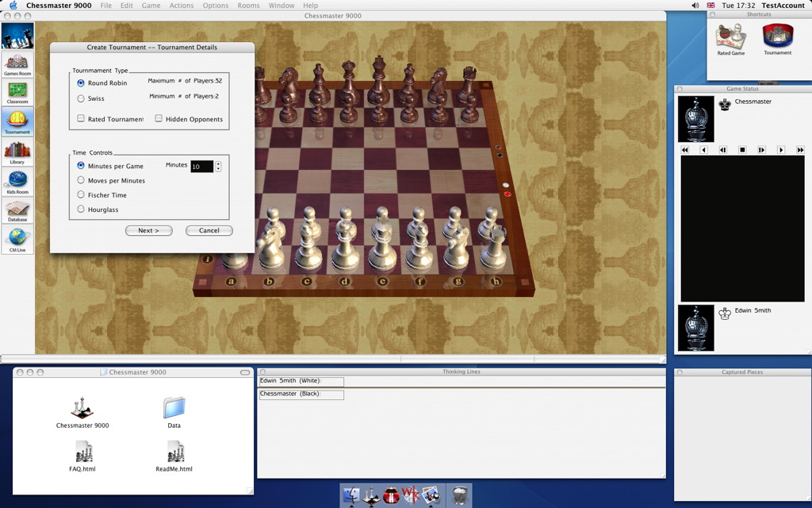Open the CM Live globe icon
This screenshot has height=508, width=812.
click(17, 240)
